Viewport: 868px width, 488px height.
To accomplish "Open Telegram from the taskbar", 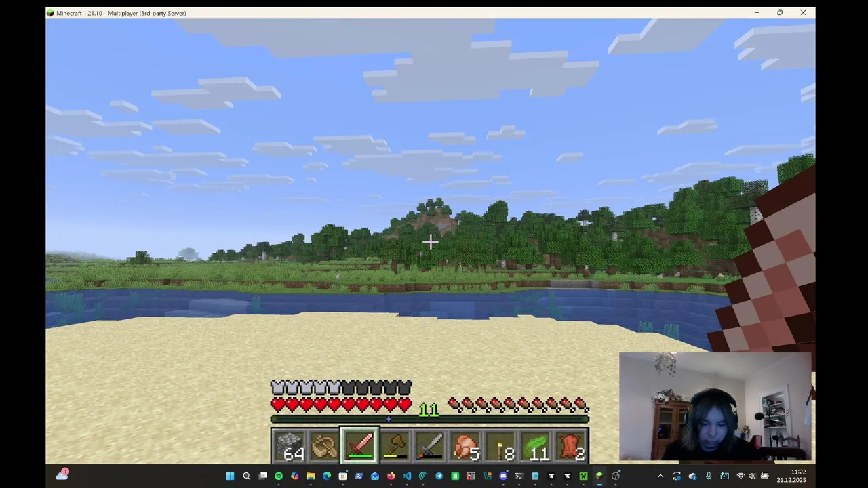I will click(x=439, y=476).
